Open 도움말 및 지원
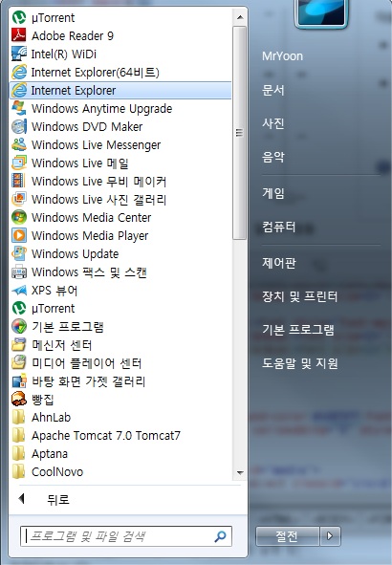Image resolution: width=392 pixels, height=565 pixels. point(300,363)
